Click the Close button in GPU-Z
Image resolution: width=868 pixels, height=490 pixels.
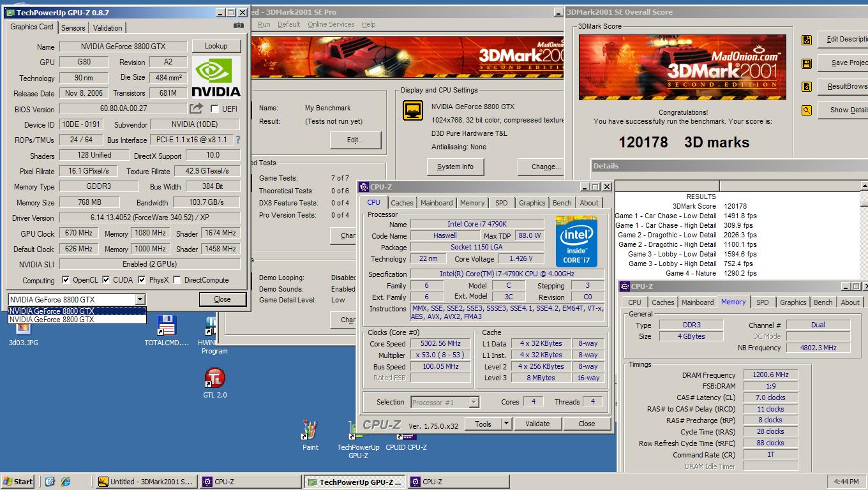222,299
